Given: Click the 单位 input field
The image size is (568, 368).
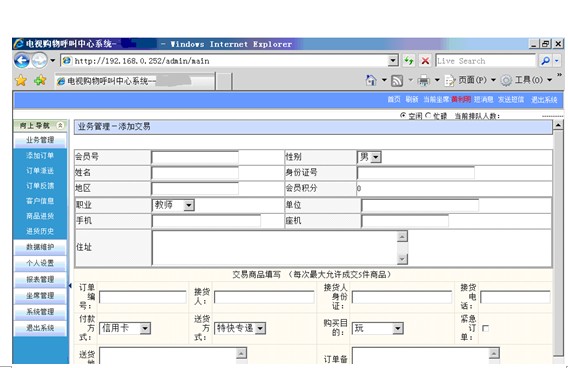Looking at the screenshot, I should click(420, 205).
